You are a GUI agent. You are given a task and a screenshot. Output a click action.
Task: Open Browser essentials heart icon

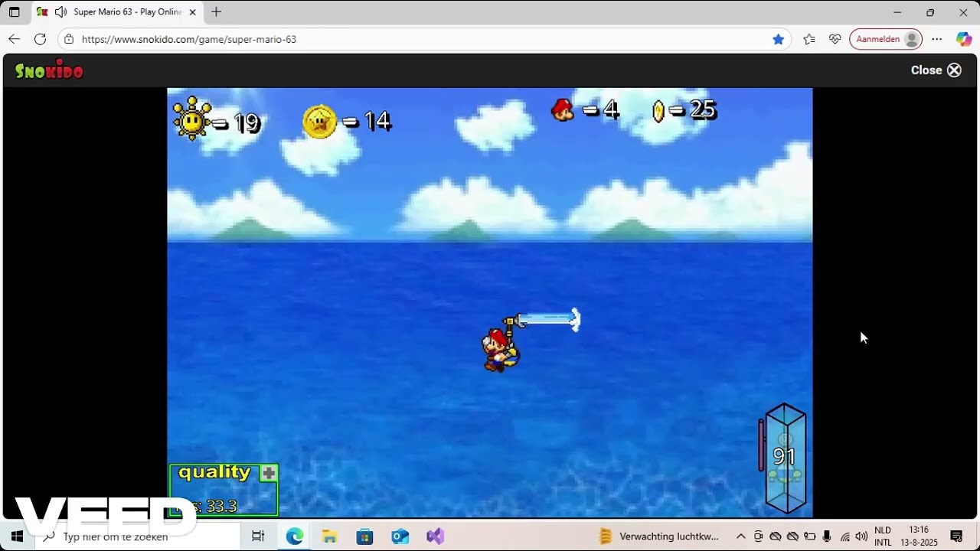[x=835, y=39]
